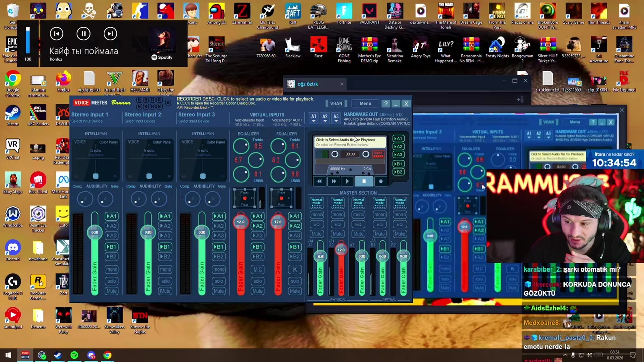Open Soundpad desktop shortcut

13,318
